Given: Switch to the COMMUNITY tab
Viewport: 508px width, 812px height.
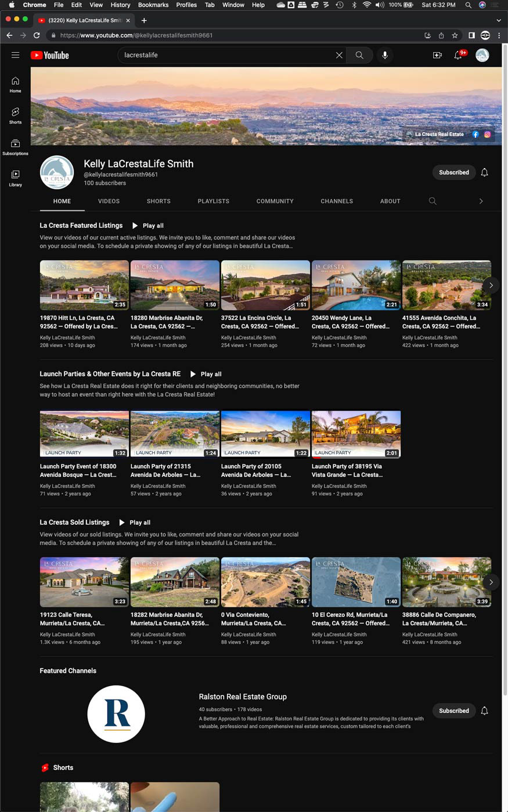Looking at the screenshot, I should pyautogui.click(x=275, y=201).
